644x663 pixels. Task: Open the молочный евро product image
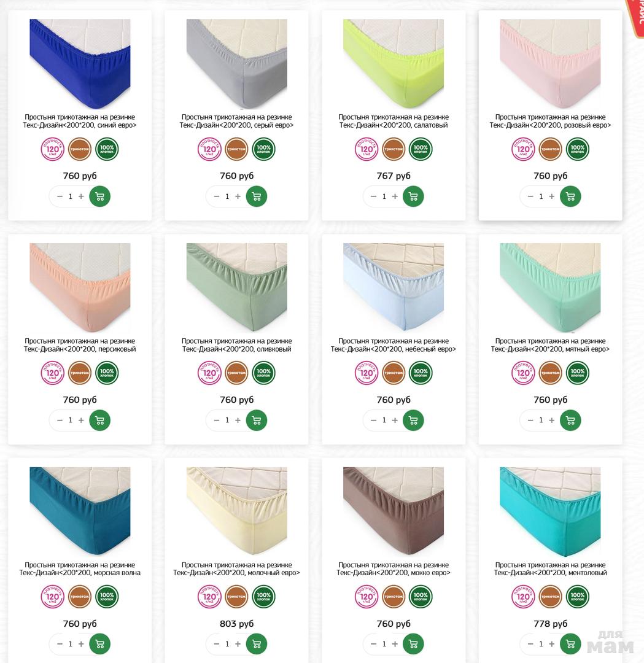pyautogui.click(x=237, y=511)
